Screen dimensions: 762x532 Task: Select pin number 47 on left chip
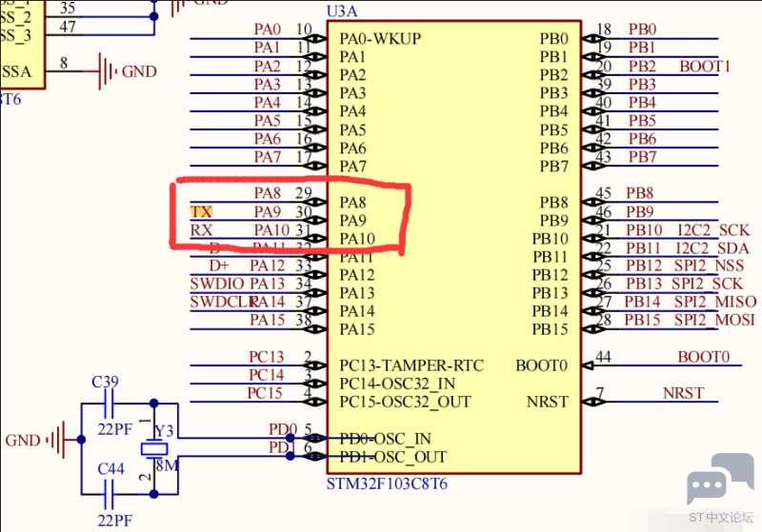tap(68, 27)
